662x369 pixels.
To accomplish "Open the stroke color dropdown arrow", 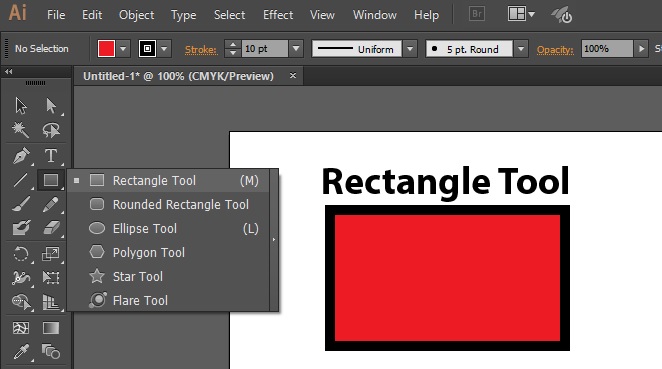I will click(164, 49).
